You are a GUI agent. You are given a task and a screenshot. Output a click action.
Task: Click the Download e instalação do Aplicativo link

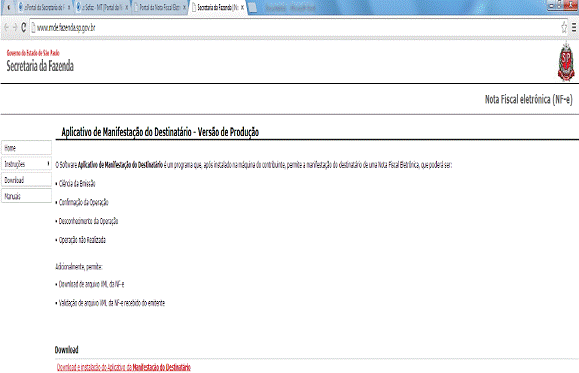[x=123, y=367]
